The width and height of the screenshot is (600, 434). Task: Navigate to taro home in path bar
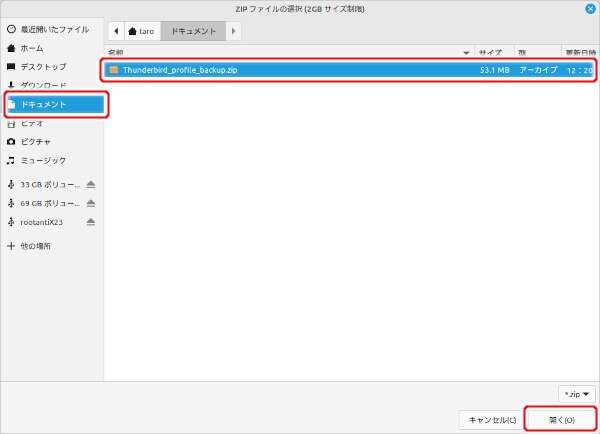pos(144,31)
